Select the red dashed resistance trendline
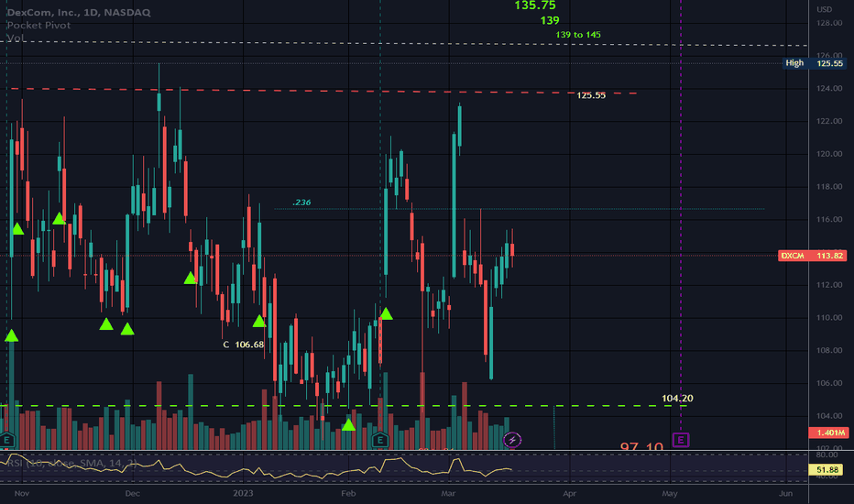This screenshot has width=854, height=504. [x=323, y=91]
